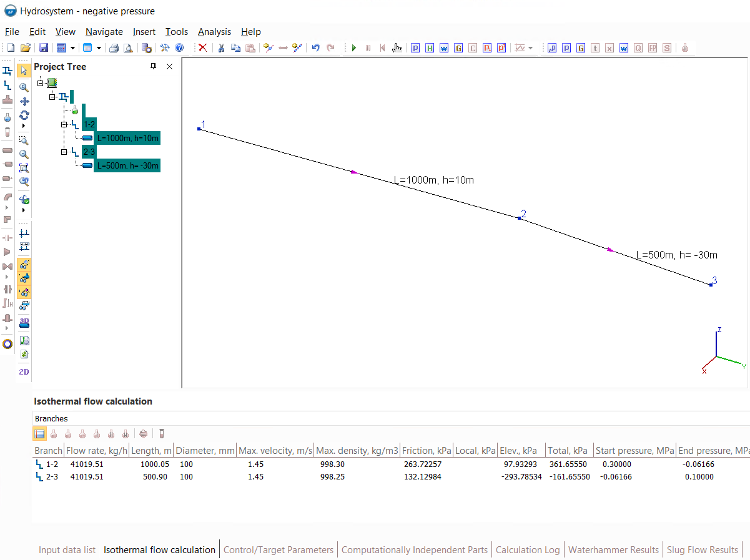The height and width of the screenshot is (560, 750).
Task: Collapse the 1-2 branch tree node
Action: tap(64, 125)
